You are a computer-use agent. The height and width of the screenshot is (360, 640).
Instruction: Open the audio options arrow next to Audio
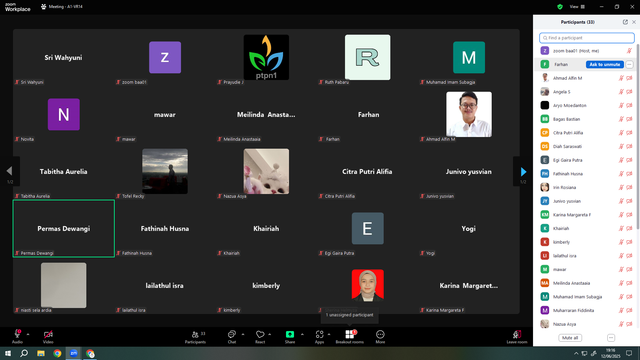(x=28, y=334)
